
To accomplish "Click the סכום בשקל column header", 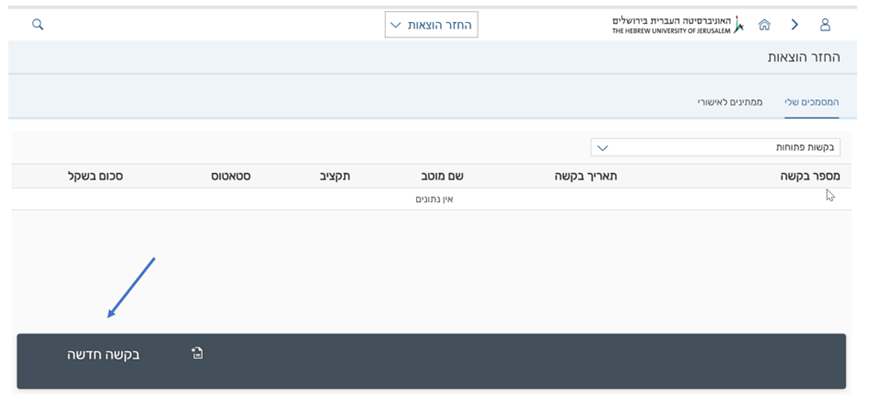I will [96, 176].
